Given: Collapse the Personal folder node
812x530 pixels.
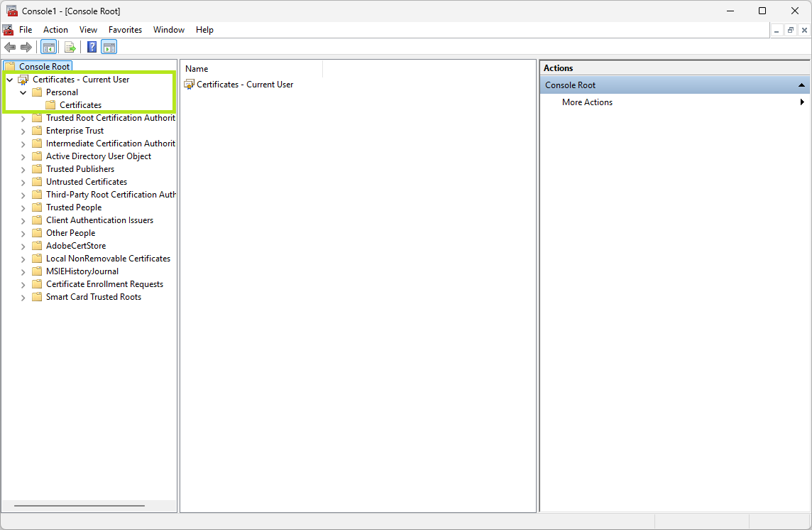Looking at the screenshot, I should coord(23,93).
